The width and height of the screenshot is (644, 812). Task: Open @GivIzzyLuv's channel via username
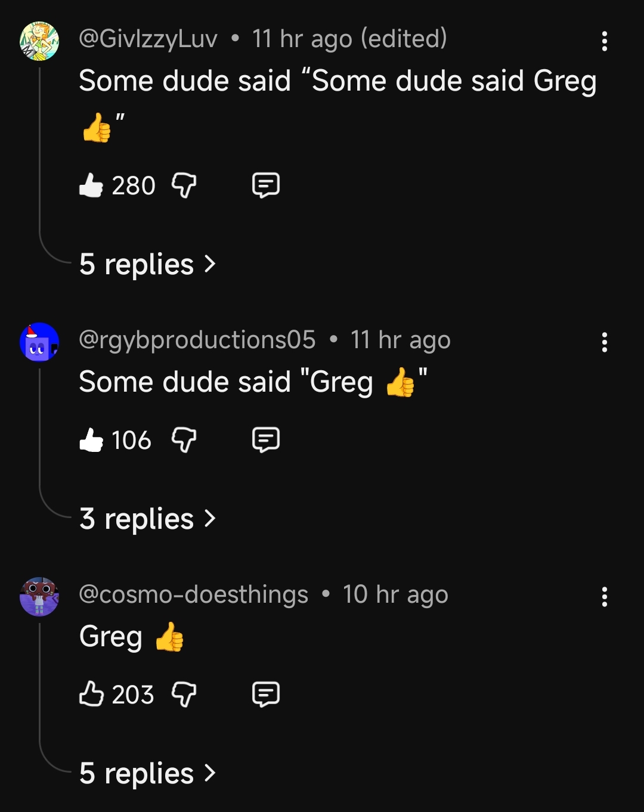148,39
